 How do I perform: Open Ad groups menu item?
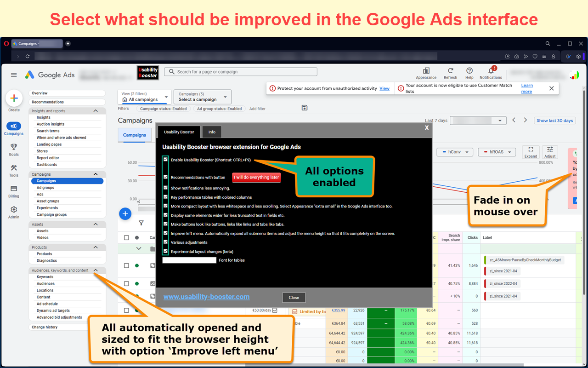pos(45,188)
